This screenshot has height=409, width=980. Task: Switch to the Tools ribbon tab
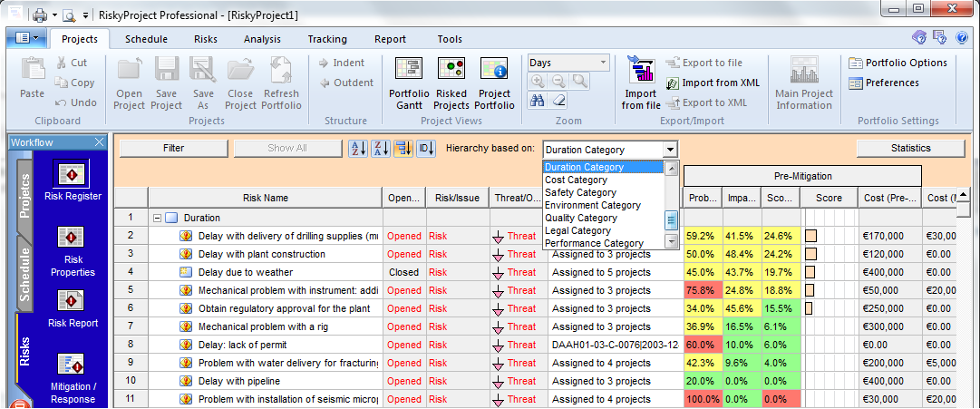450,39
